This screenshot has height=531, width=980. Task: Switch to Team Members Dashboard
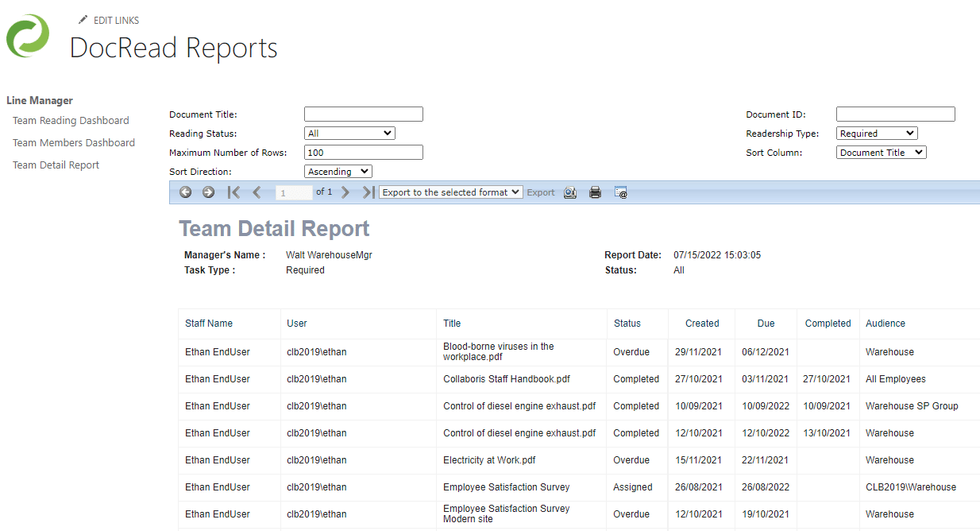[74, 142]
